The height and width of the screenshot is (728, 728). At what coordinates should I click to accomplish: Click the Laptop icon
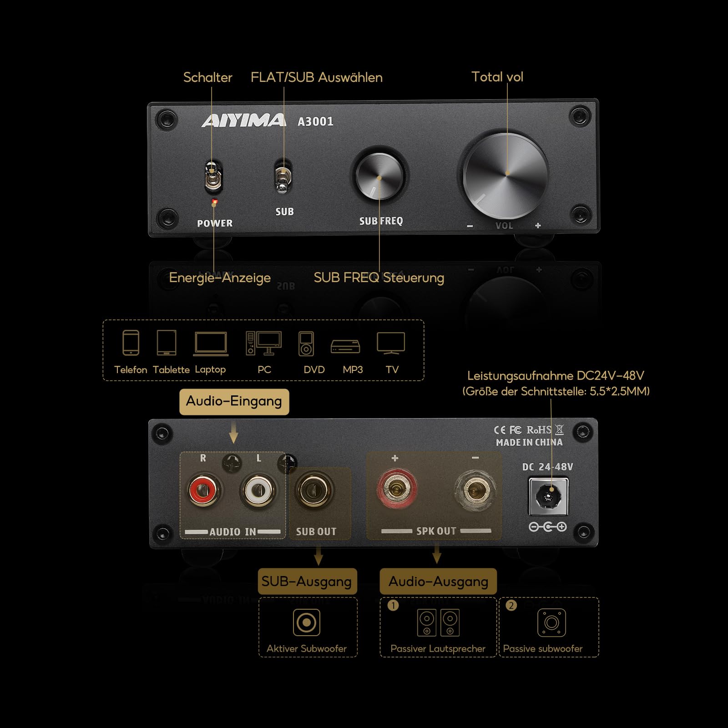pos(211,344)
